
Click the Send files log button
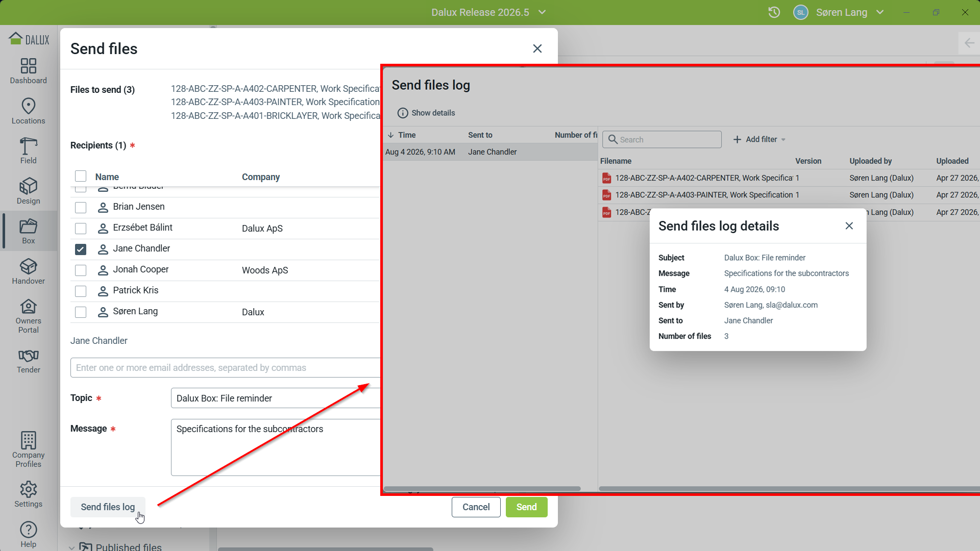point(108,507)
